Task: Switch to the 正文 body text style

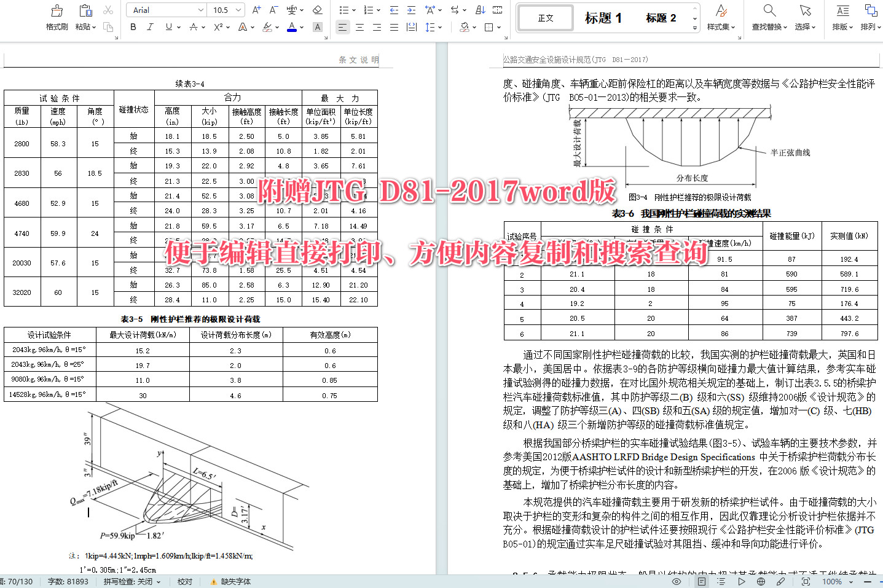Action: (544, 18)
